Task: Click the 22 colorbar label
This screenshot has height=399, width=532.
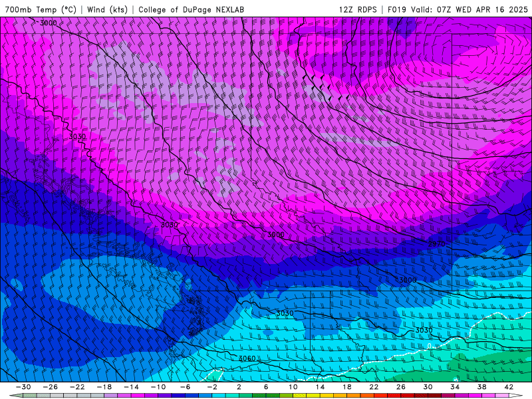Action: (374, 387)
